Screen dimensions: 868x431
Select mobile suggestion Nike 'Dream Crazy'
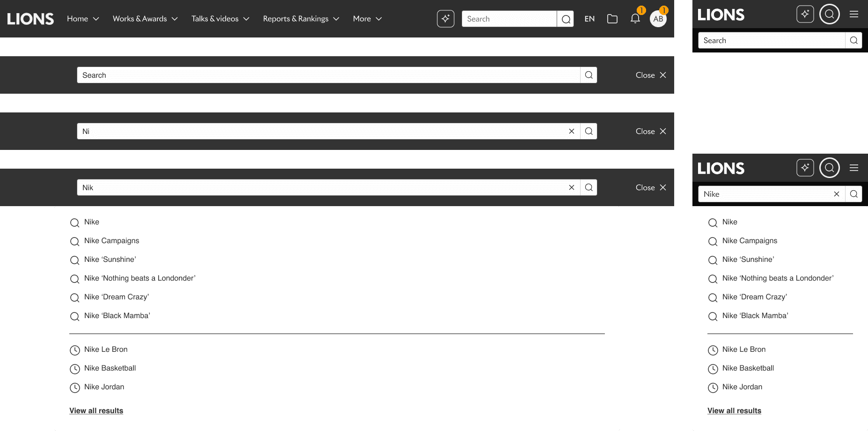pyautogui.click(x=748, y=297)
